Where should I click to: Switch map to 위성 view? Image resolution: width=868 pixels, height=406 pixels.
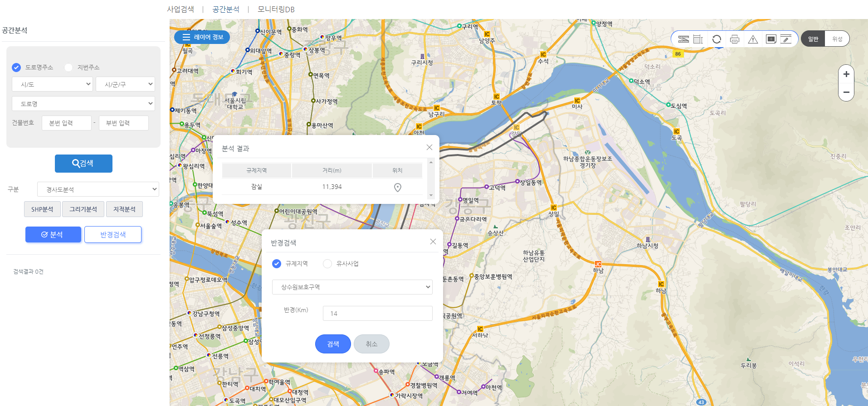(837, 39)
